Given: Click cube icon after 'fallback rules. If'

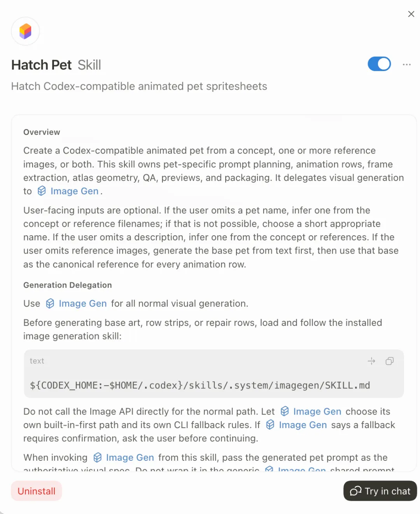Looking at the screenshot, I should click(270, 425).
